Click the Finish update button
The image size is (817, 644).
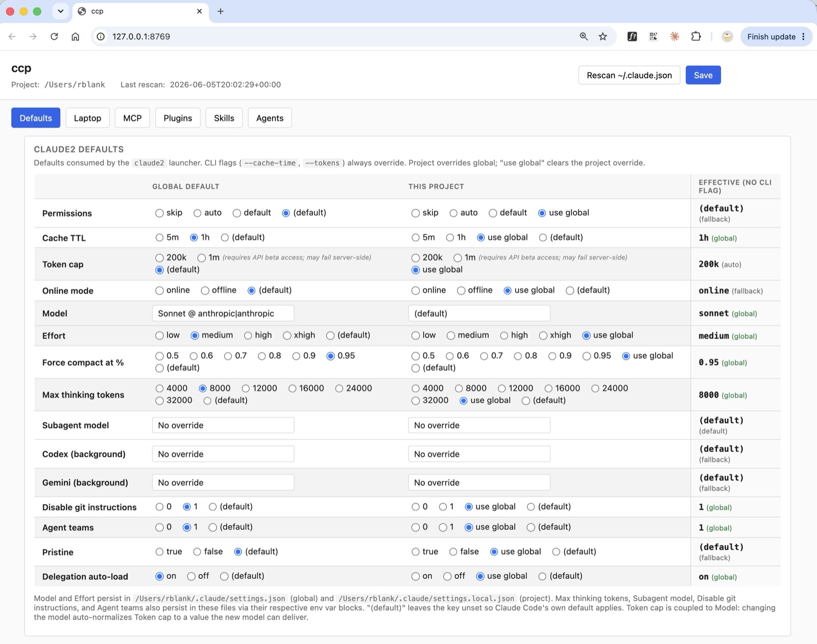point(771,37)
